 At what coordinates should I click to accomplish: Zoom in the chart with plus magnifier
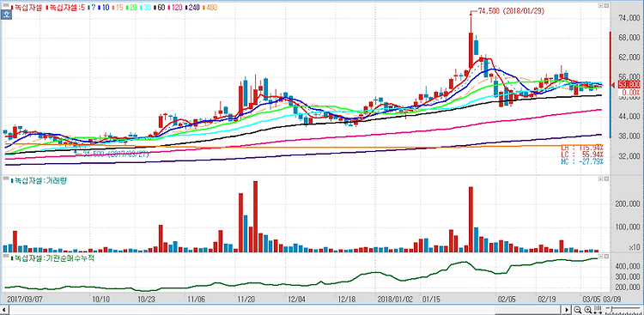[x=587, y=309]
